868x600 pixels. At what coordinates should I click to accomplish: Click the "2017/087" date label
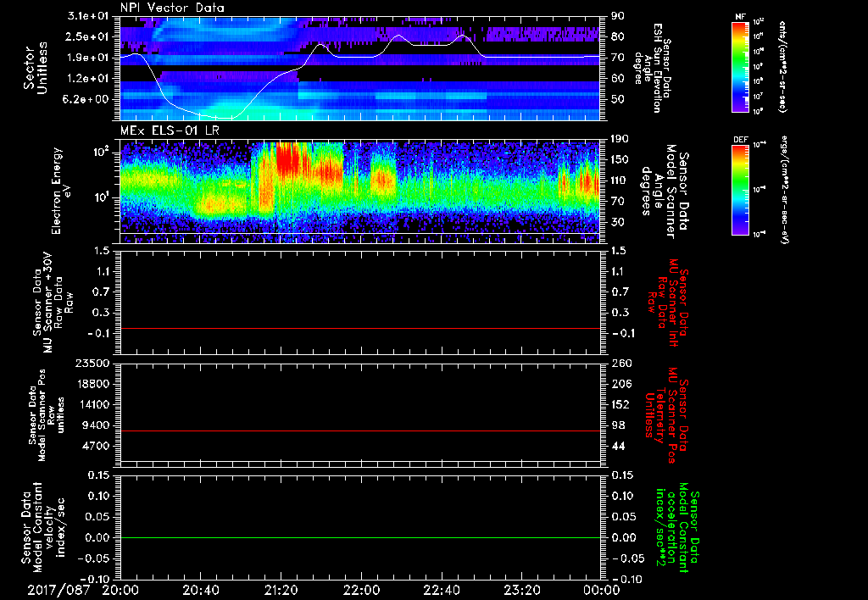(x=58, y=590)
